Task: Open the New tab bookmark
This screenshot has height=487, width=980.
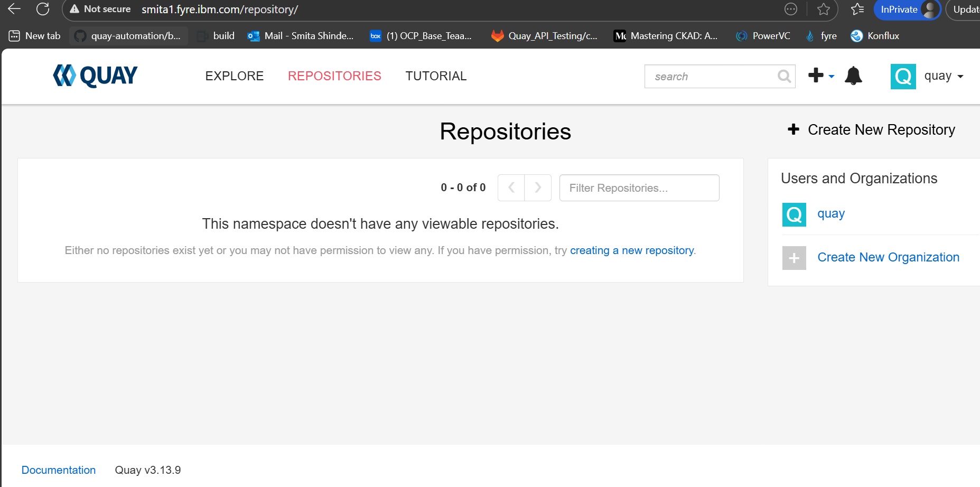Action: pyautogui.click(x=35, y=36)
